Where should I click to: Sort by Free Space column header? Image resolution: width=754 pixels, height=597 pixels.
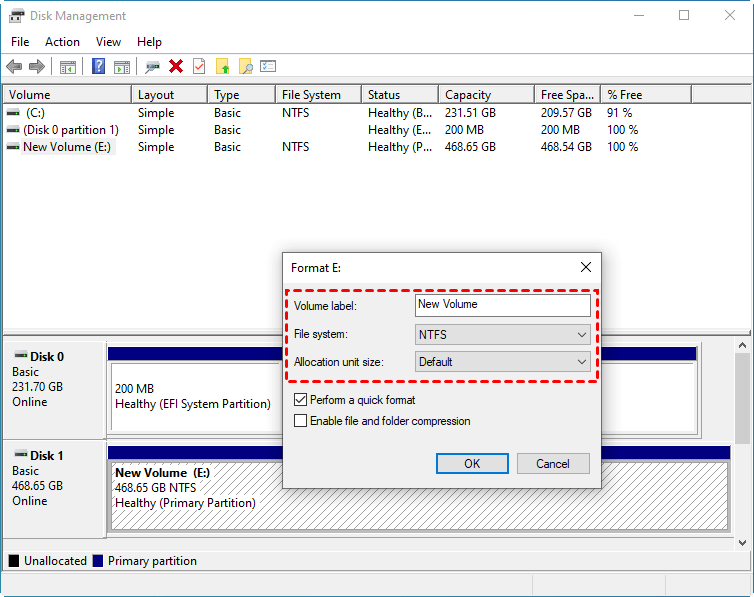coord(567,95)
